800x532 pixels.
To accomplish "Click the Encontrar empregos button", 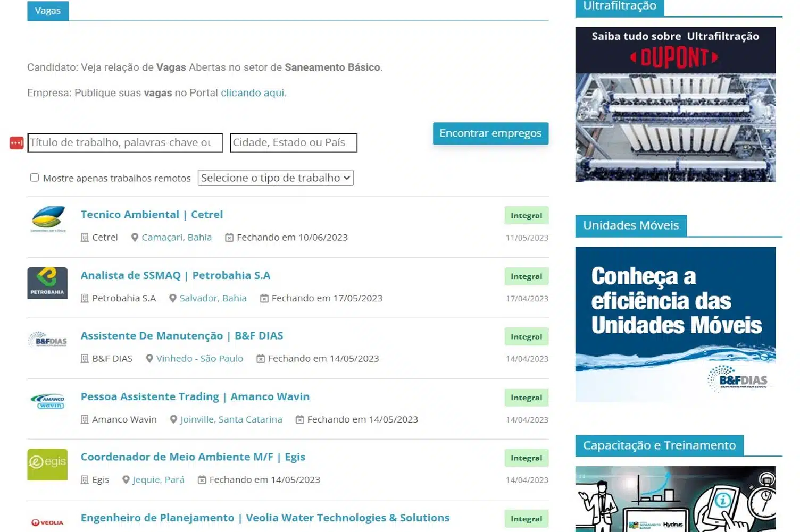I will 490,133.
